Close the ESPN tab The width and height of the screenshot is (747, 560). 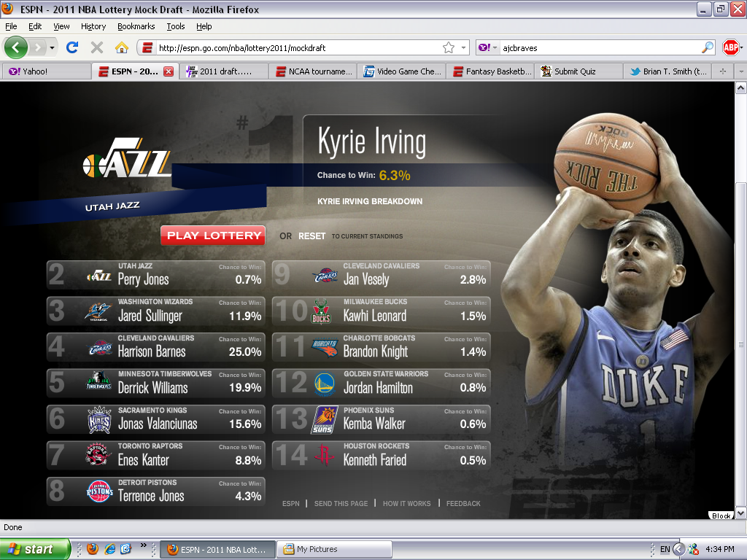point(169,71)
